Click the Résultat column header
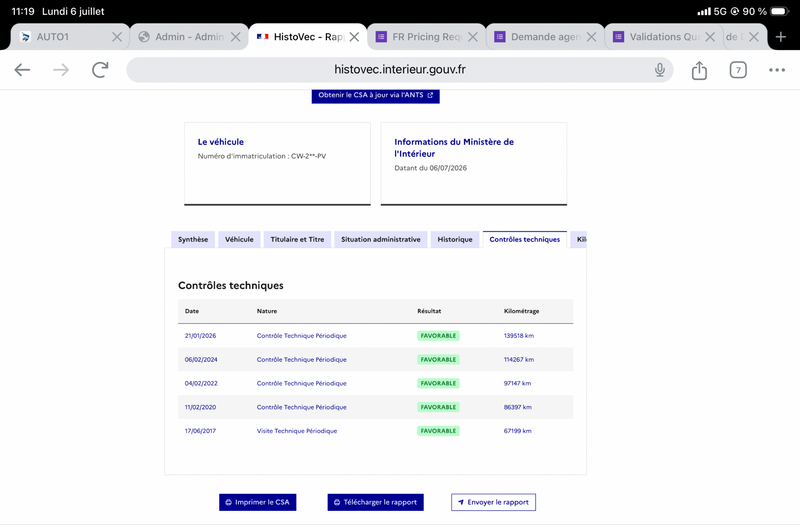800x525 pixels. click(x=429, y=311)
